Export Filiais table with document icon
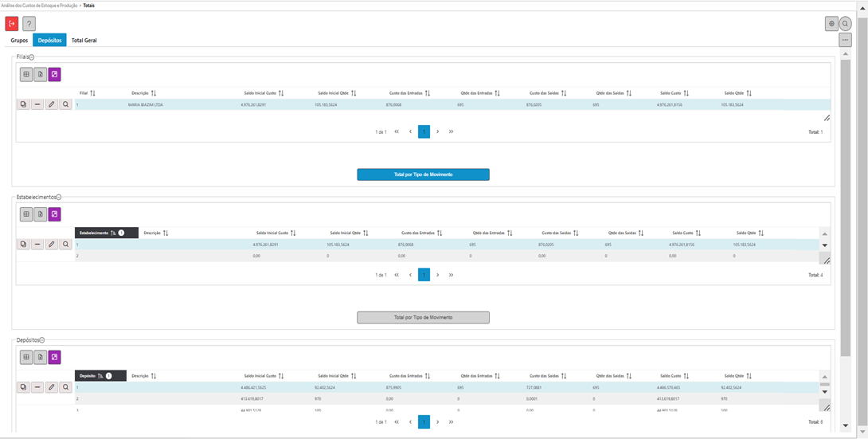868x439 pixels. [x=40, y=74]
